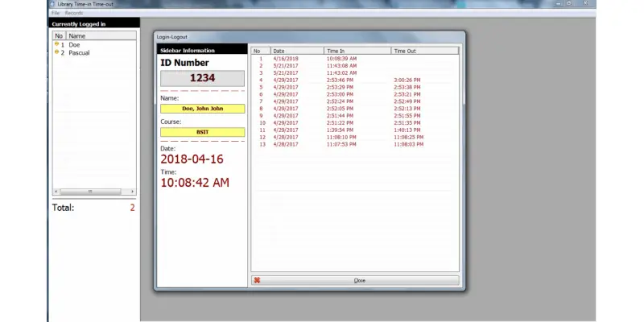Image resolution: width=644 pixels, height=322 pixels.
Task: Maximize the Library Time-in Time-out window
Action: 569,4
